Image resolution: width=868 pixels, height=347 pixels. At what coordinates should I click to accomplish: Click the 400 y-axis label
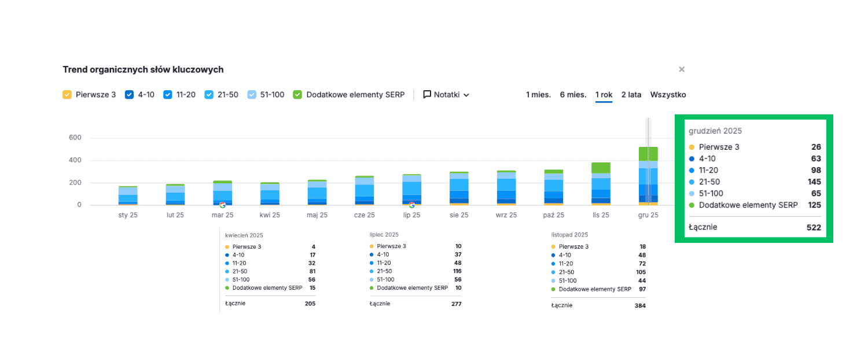tap(75, 160)
